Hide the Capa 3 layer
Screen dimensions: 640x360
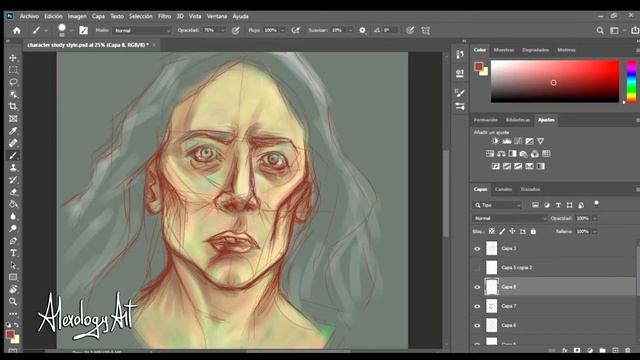[477, 249]
